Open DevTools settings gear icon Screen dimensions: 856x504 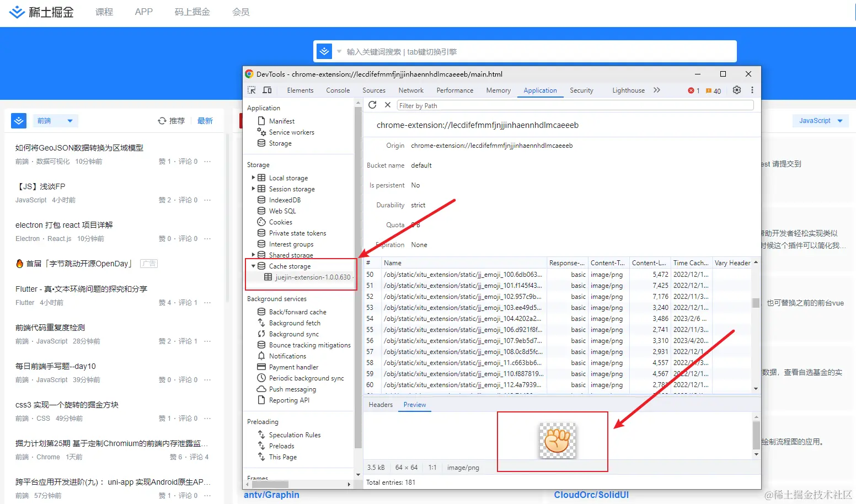tap(737, 90)
